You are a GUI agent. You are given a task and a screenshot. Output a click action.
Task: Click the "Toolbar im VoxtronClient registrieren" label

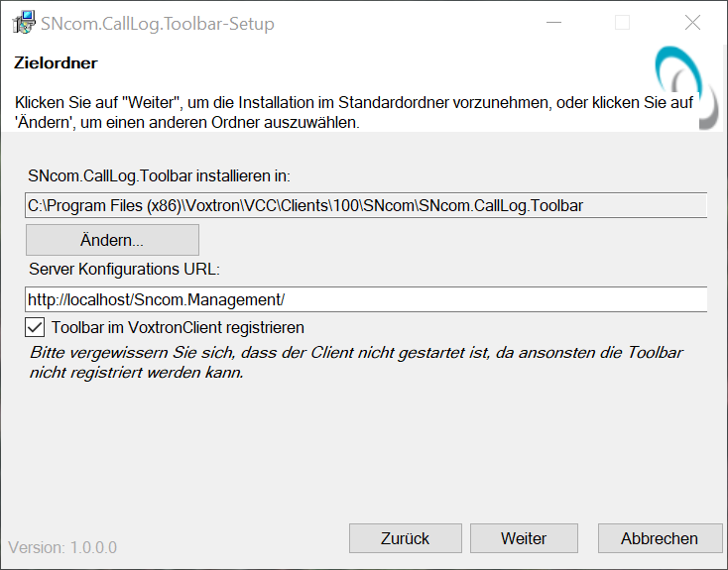(x=178, y=327)
